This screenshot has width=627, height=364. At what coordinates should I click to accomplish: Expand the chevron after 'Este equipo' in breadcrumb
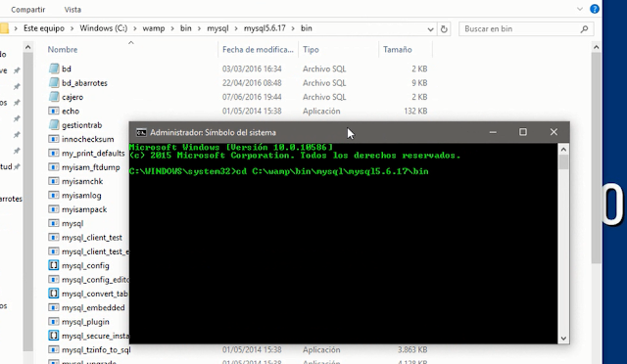[x=72, y=28]
